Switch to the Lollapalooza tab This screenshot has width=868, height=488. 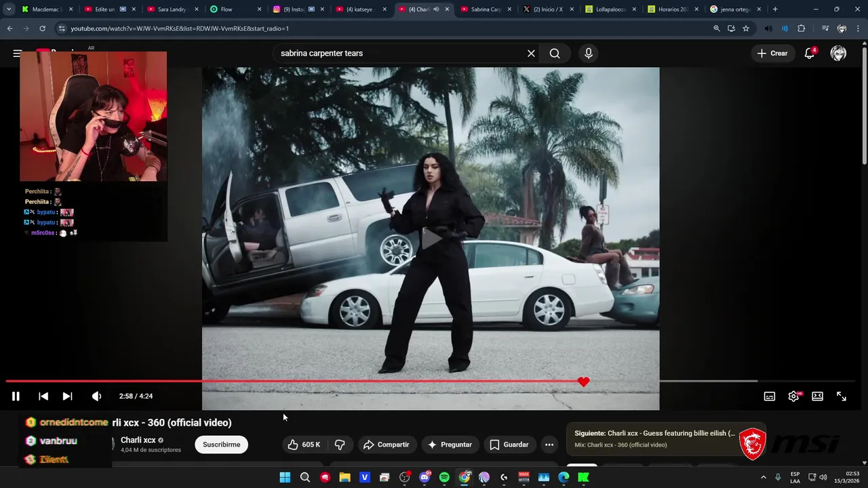610,9
